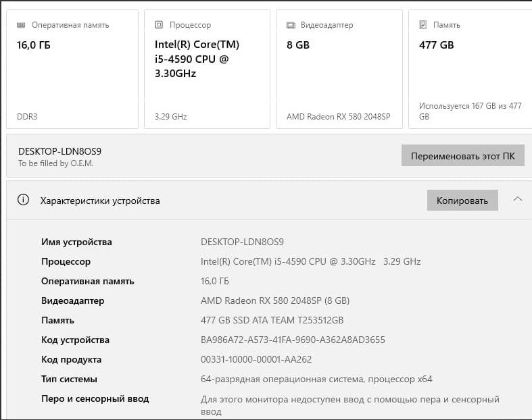Click the info icon beside device specifications
532x420 pixels.
point(24,200)
